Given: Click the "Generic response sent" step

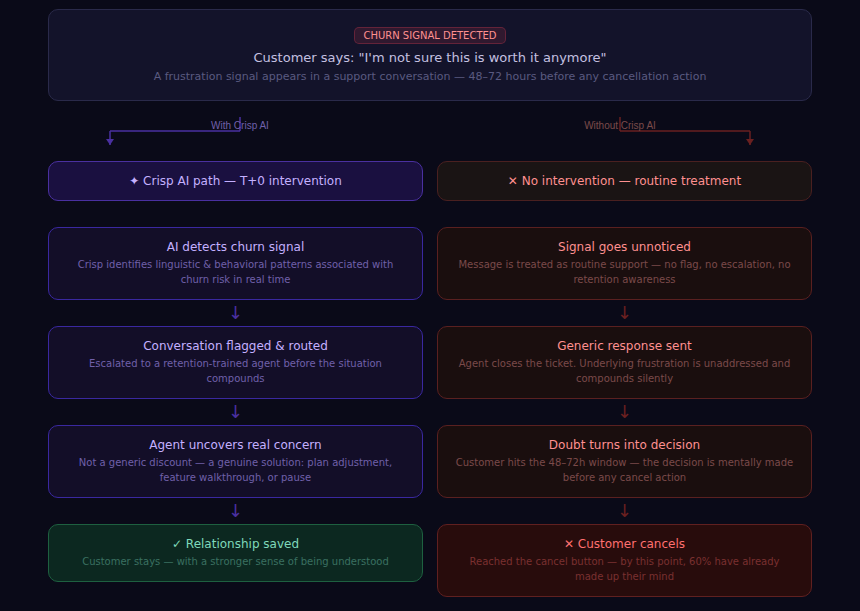Looking at the screenshot, I should point(624,362).
